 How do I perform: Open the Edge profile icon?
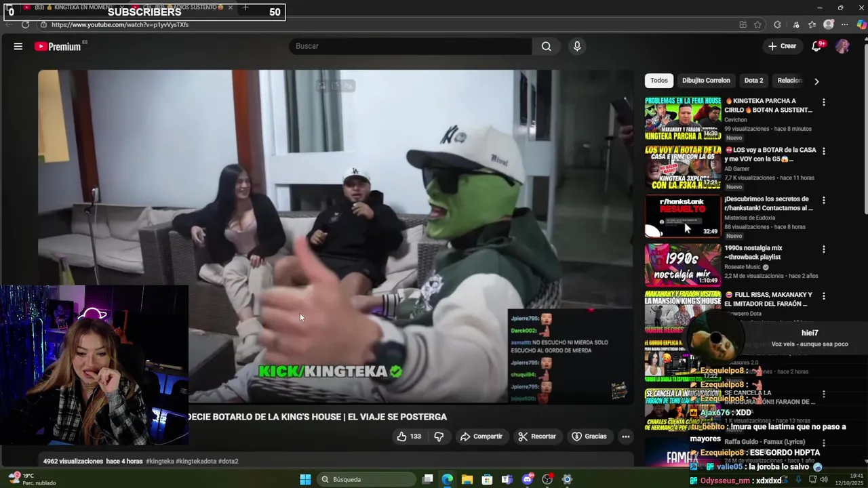coord(828,24)
